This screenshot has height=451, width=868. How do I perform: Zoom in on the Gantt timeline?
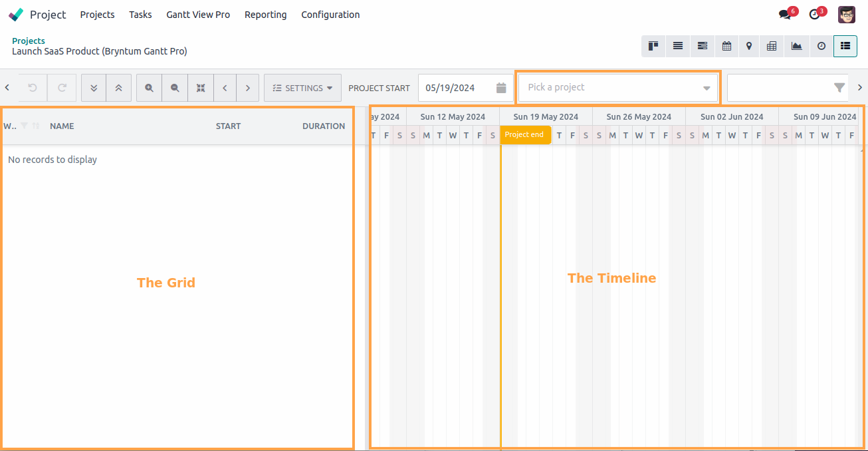tap(149, 87)
